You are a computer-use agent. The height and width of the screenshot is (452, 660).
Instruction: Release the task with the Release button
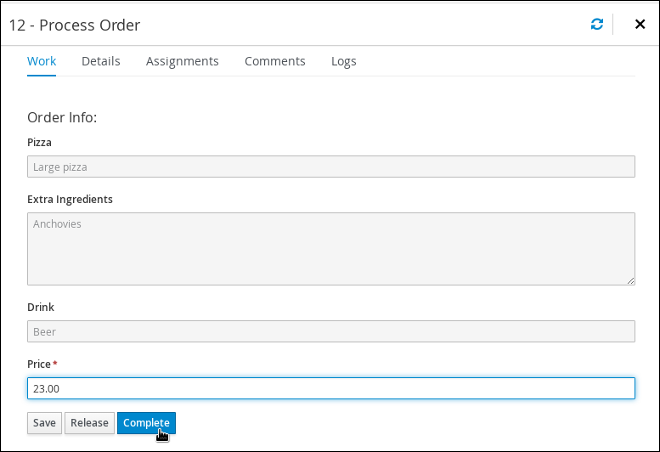89,423
